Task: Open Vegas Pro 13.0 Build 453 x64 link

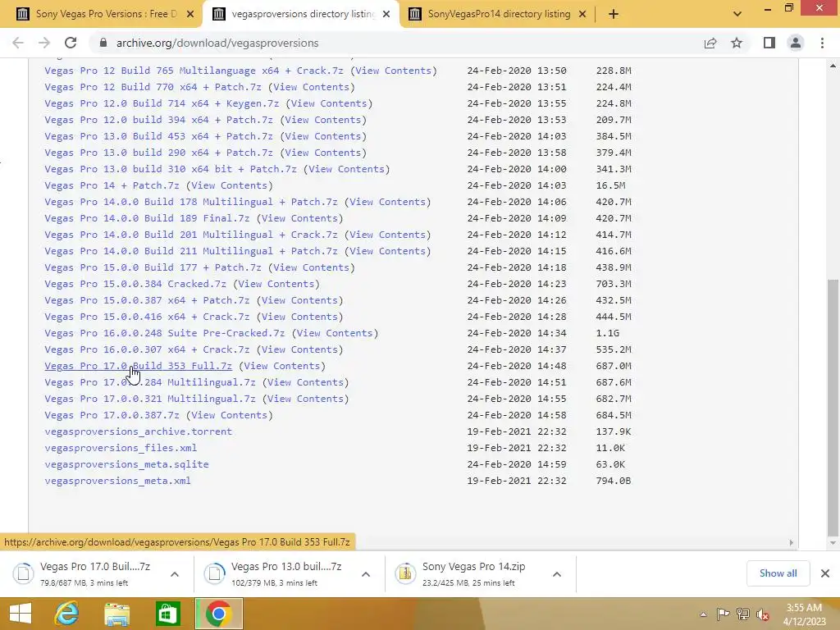Action: (158, 136)
